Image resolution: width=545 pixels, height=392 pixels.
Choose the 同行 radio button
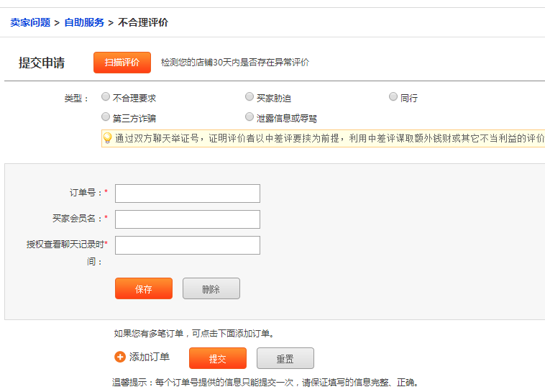[x=393, y=96]
